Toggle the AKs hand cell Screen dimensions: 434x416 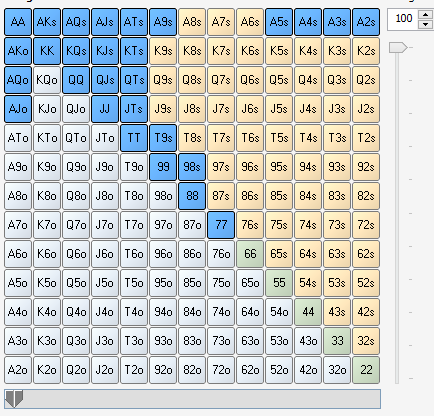coord(47,22)
